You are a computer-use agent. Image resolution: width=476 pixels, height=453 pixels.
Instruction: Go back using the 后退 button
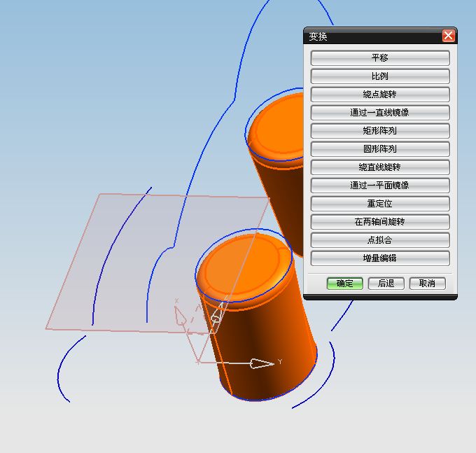tap(386, 284)
